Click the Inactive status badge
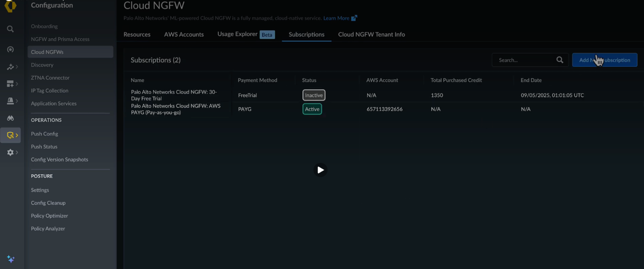The image size is (644, 269). pos(314,95)
